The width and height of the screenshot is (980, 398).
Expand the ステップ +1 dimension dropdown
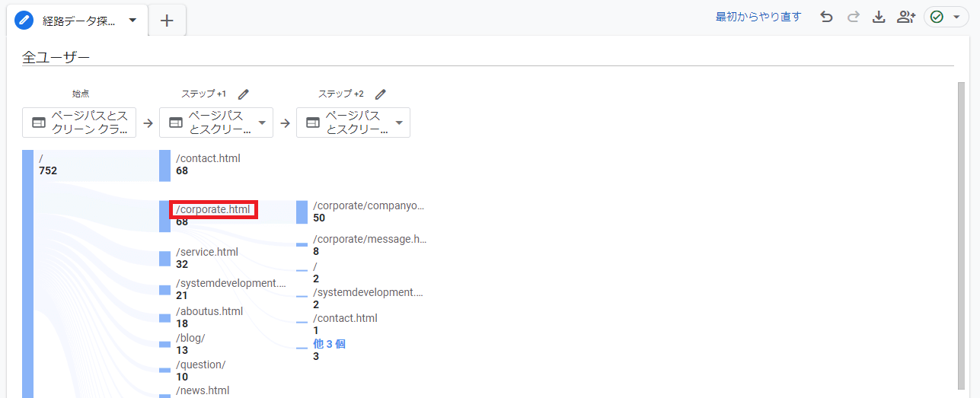point(261,123)
